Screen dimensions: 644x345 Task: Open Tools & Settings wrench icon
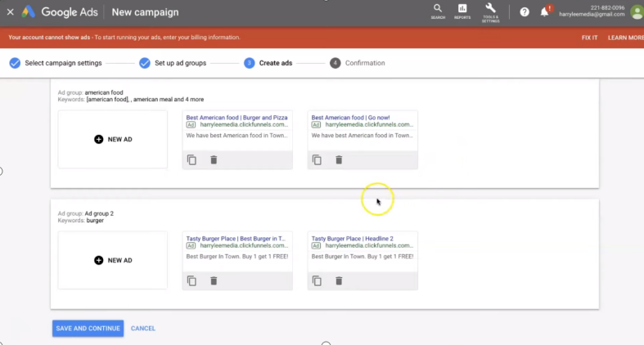pos(491,11)
